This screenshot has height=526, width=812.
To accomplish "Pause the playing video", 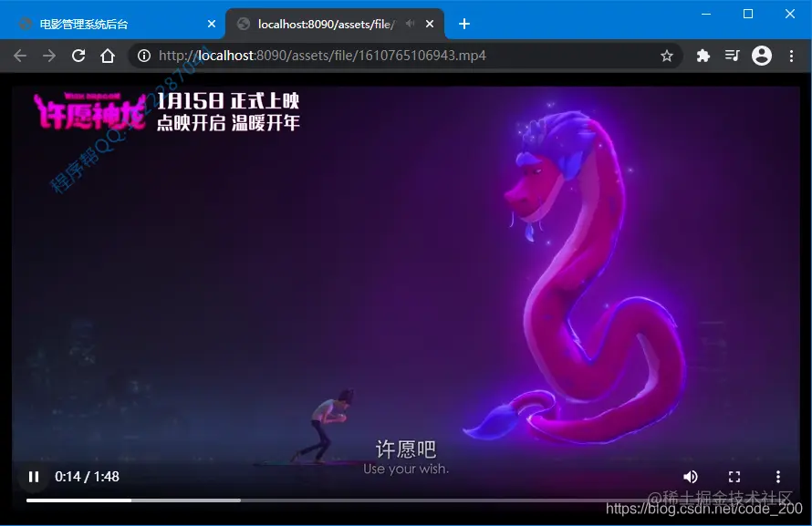I will click(33, 476).
